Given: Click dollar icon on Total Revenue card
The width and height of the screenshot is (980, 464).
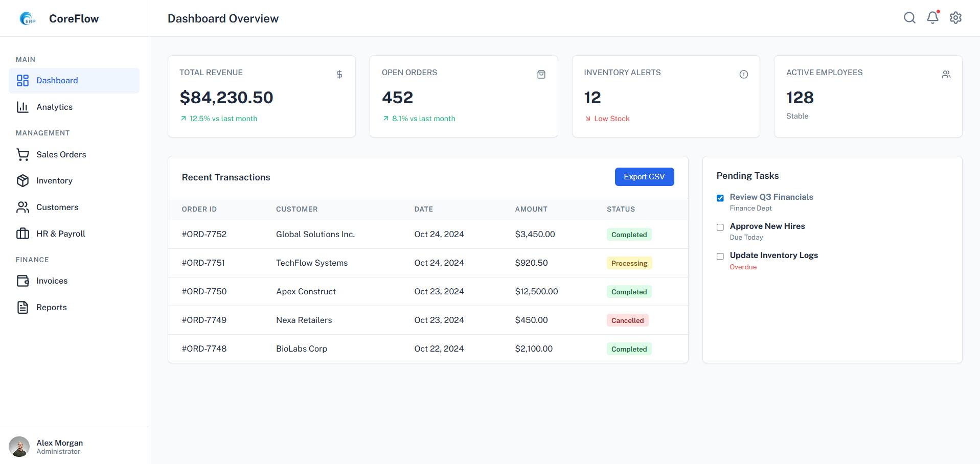Looking at the screenshot, I should [x=339, y=75].
